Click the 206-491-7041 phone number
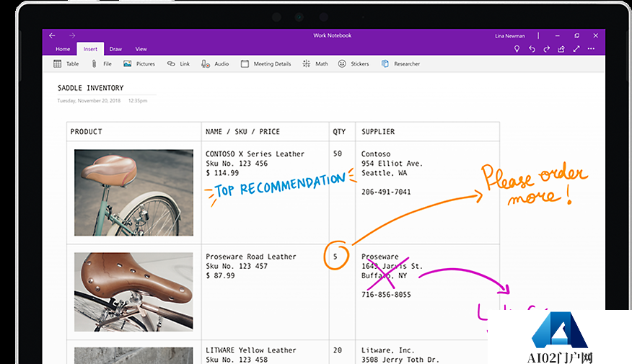 (386, 192)
